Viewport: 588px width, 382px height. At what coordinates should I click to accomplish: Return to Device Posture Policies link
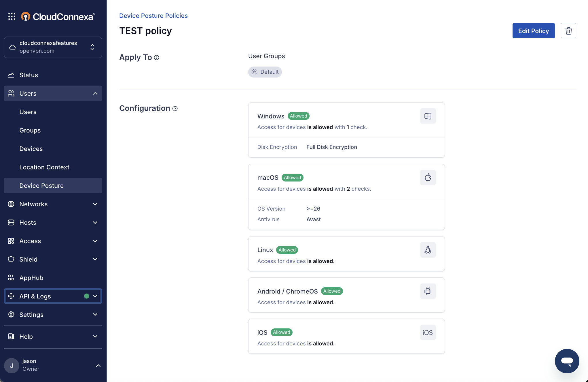coord(153,16)
